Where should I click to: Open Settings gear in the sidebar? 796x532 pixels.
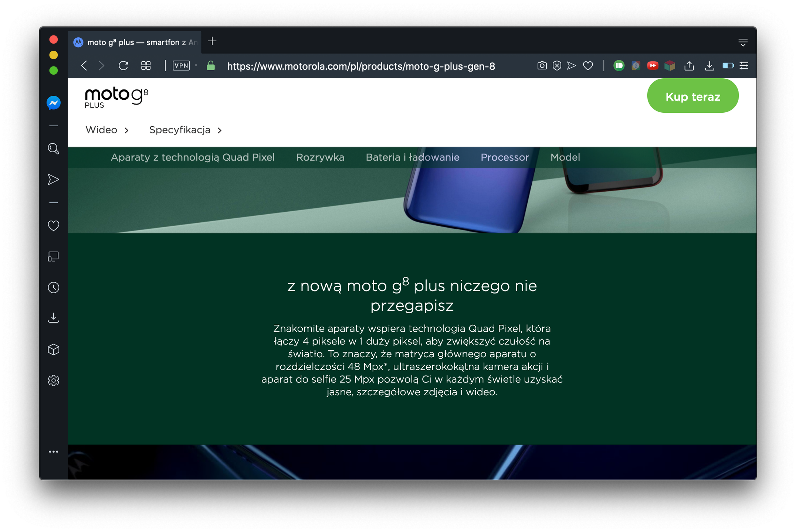click(x=54, y=381)
